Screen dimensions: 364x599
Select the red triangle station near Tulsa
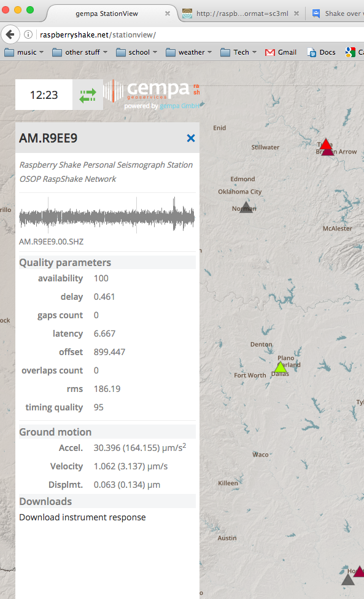click(325, 144)
